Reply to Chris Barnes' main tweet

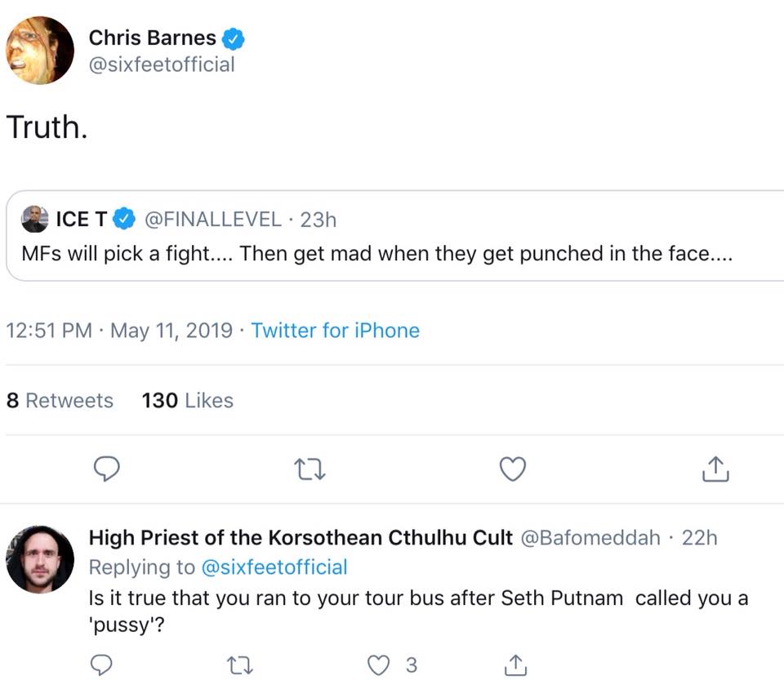click(106, 469)
